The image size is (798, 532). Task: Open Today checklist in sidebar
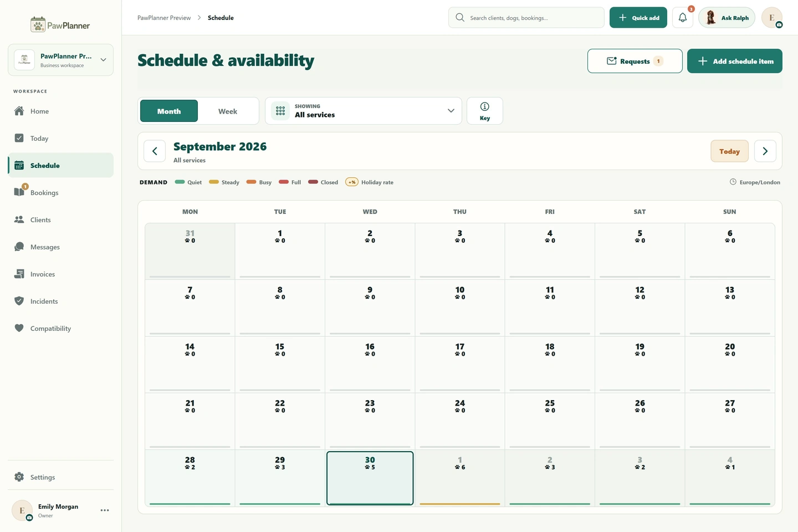(x=60, y=138)
